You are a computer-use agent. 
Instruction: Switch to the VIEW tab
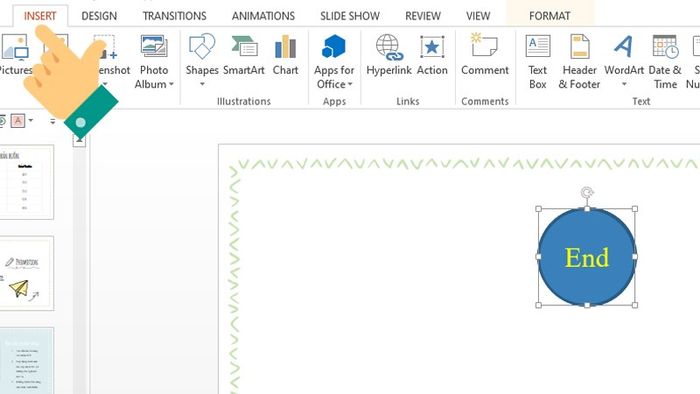pos(478,16)
